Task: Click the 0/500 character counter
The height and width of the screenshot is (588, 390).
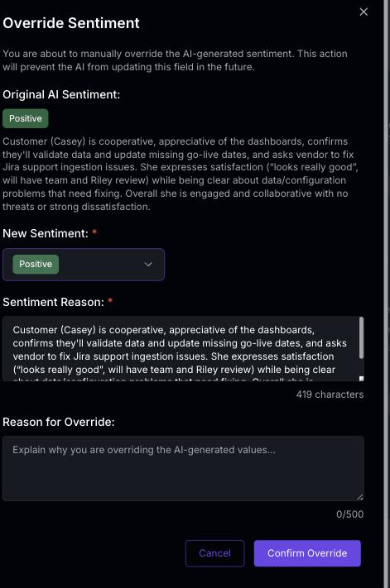Action: pyautogui.click(x=349, y=514)
